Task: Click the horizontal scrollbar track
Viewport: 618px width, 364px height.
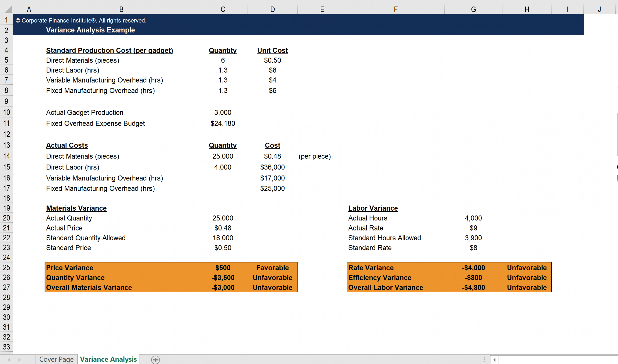Action: pos(557,360)
